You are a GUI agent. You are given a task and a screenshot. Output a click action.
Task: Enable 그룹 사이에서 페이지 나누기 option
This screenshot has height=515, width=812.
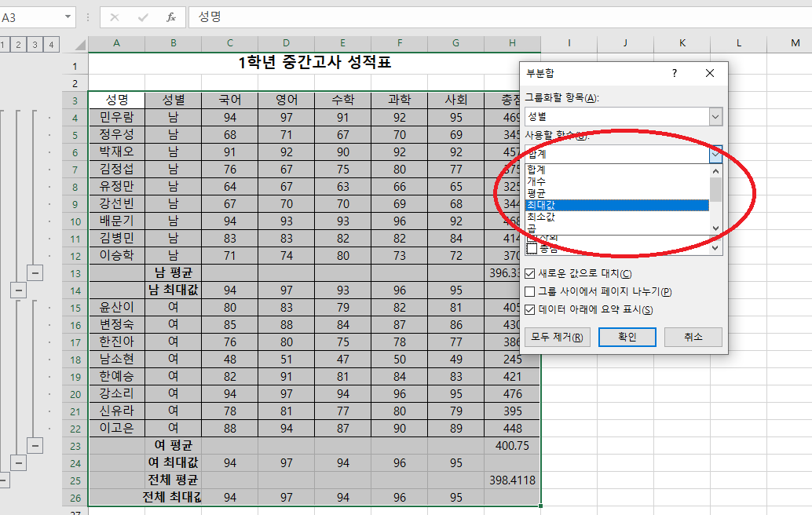(531, 292)
